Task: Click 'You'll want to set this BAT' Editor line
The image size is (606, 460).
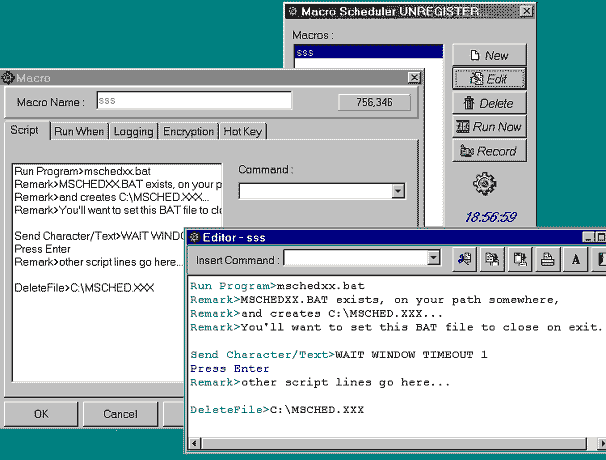Action: (396, 327)
